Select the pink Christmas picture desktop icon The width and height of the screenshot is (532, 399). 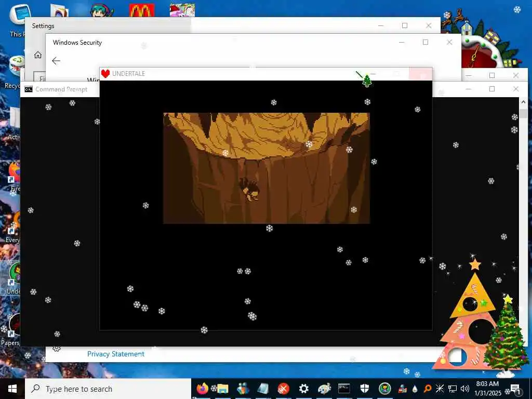point(182,10)
